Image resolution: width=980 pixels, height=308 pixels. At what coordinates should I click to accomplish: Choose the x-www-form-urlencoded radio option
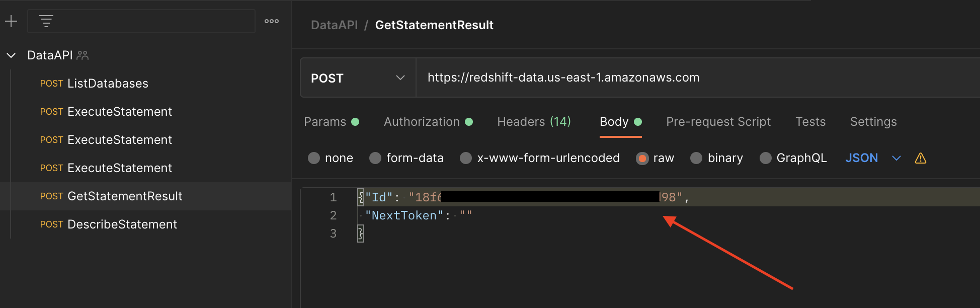[x=466, y=158]
